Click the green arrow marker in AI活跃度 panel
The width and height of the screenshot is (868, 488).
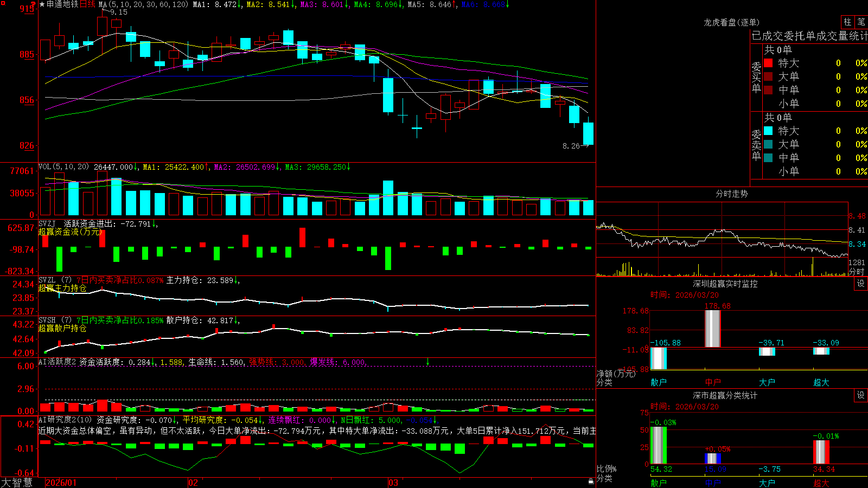coord(427,361)
